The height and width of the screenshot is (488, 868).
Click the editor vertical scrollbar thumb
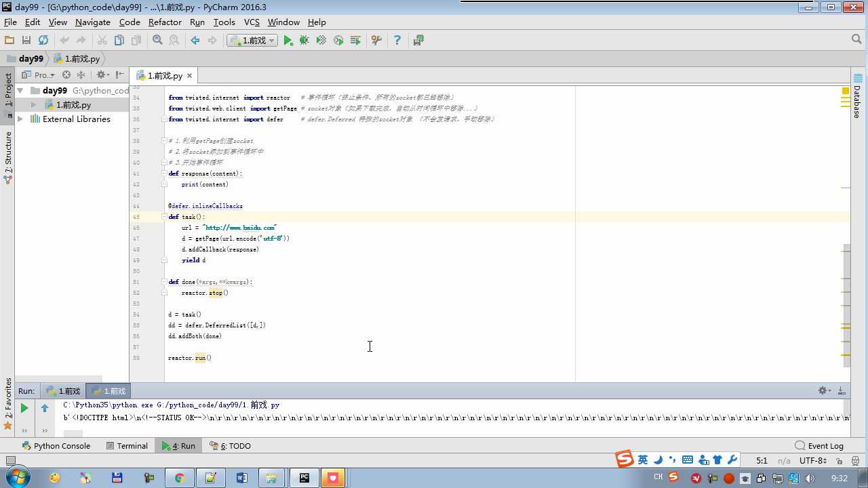click(846, 305)
